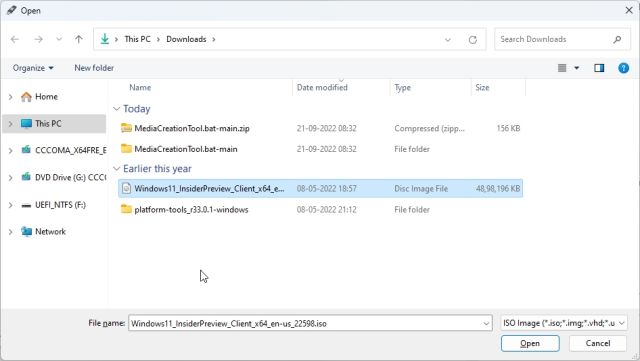Viewport: 640px width, 361px height.
Task: Toggle the preview pane
Action: click(x=599, y=68)
